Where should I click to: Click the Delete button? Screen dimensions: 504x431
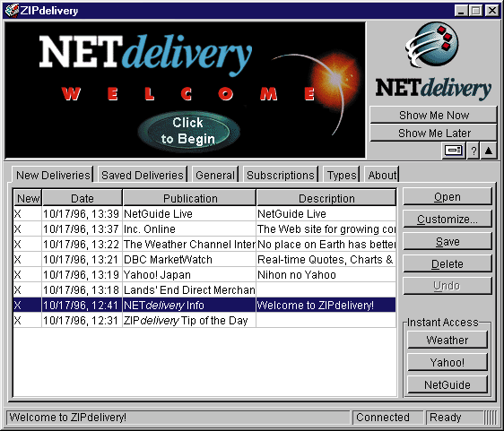(448, 263)
